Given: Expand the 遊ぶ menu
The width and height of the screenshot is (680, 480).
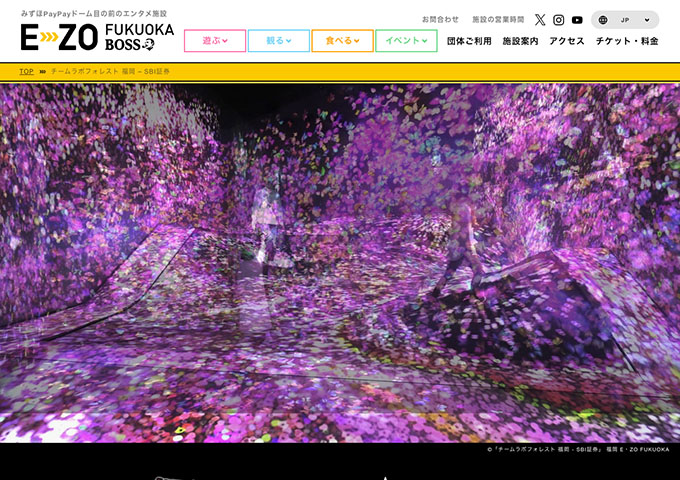Looking at the screenshot, I should [215, 41].
